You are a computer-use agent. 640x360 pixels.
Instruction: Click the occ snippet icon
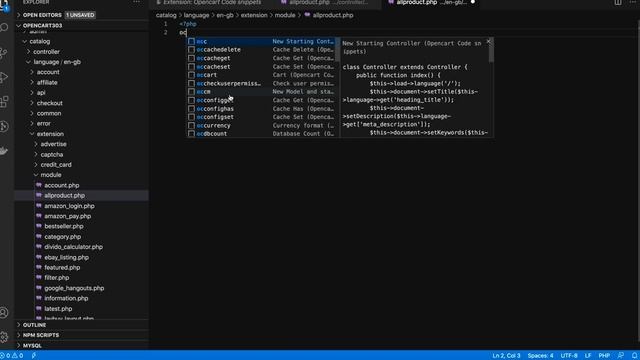pos(191,42)
